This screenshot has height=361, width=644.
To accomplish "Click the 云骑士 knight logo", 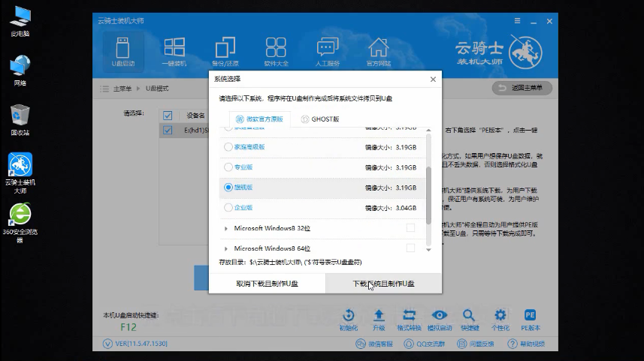I will (x=525, y=52).
